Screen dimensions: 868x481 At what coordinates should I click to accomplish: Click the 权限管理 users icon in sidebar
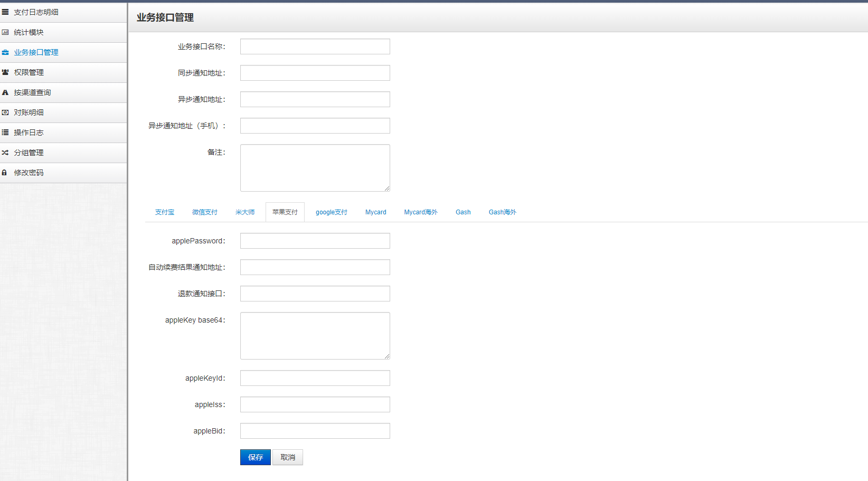point(5,72)
